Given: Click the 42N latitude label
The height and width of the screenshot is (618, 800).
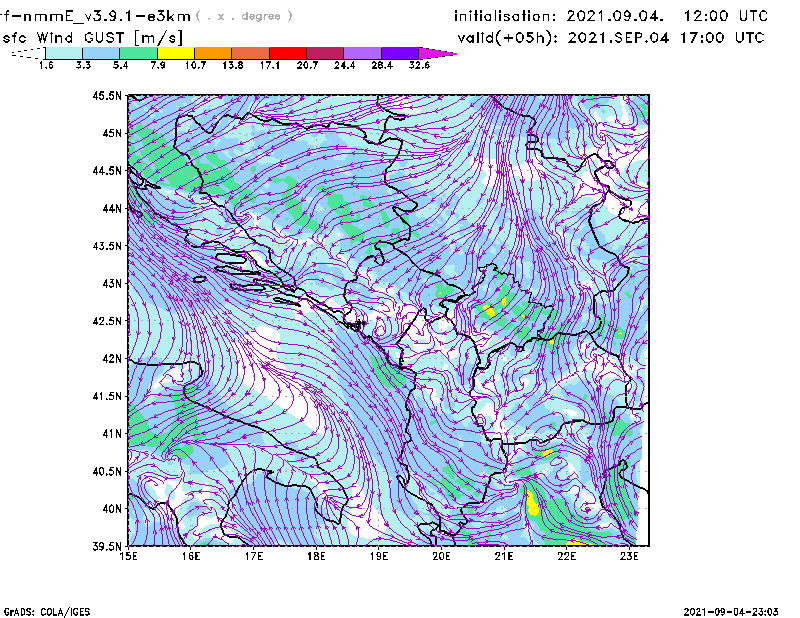Looking at the screenshot, I should click(x=112, y=358).
